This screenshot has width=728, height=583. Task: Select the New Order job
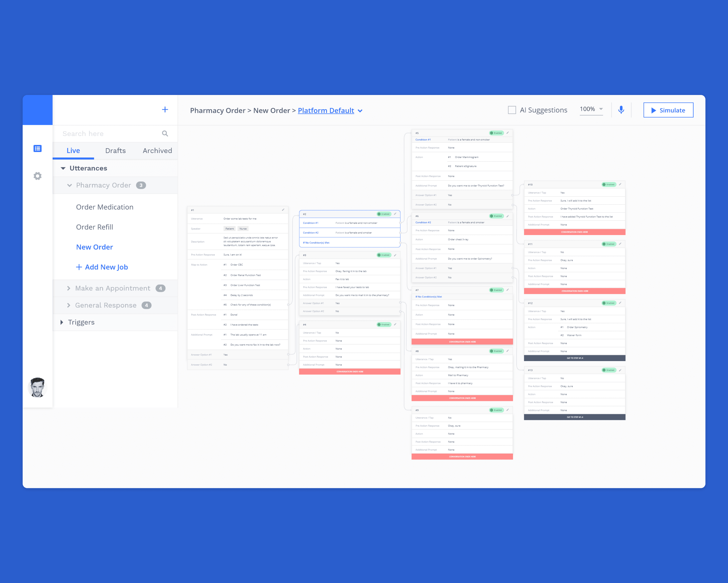(x=94, y=247)
